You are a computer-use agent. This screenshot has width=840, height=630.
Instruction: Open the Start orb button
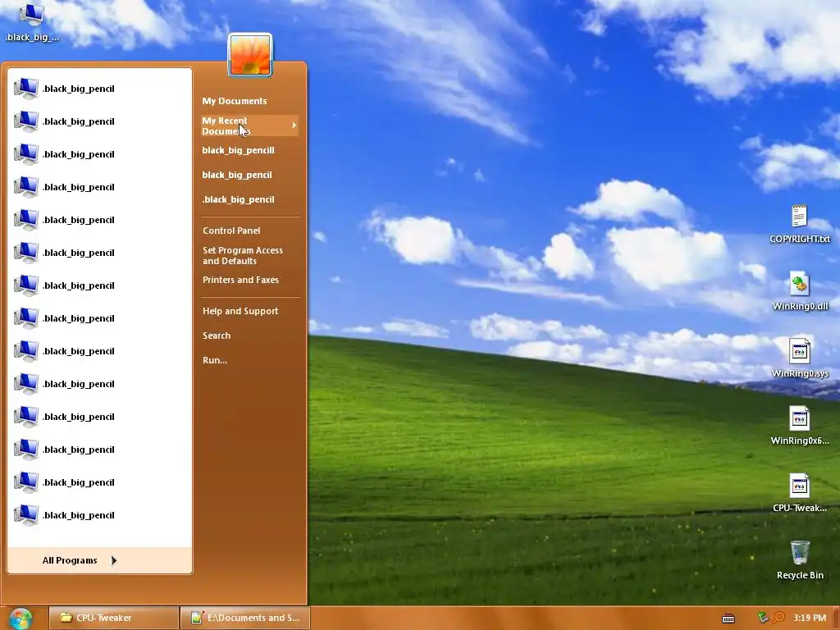[21, 619]
